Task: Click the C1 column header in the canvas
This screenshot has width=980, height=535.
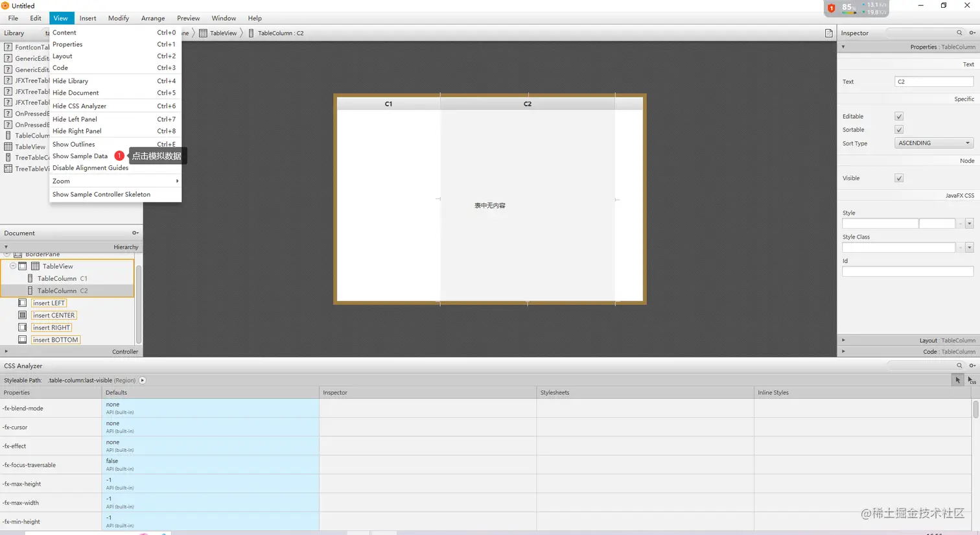Action: pyautogui.click(x=388, y=104)
